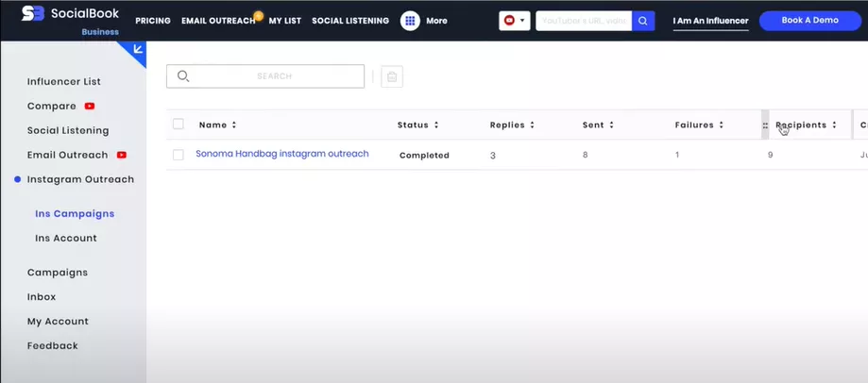Viewport: 868px width, 383px height.
Task: Click YouTube icon next to Compare
Action: pyautogui.click(x=89, y=106)
